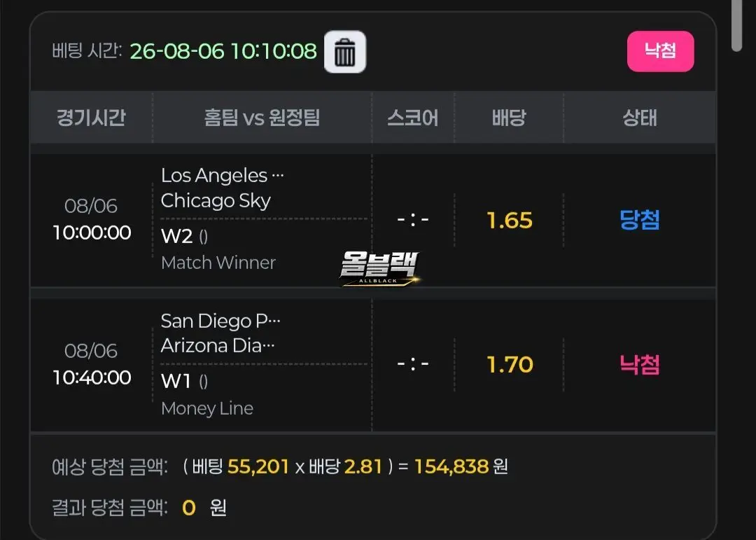Image resolution: width=756 pixels, height=540 pixels.
Task: Click the vertical scrollbar thumb
Action: point(736,25)
